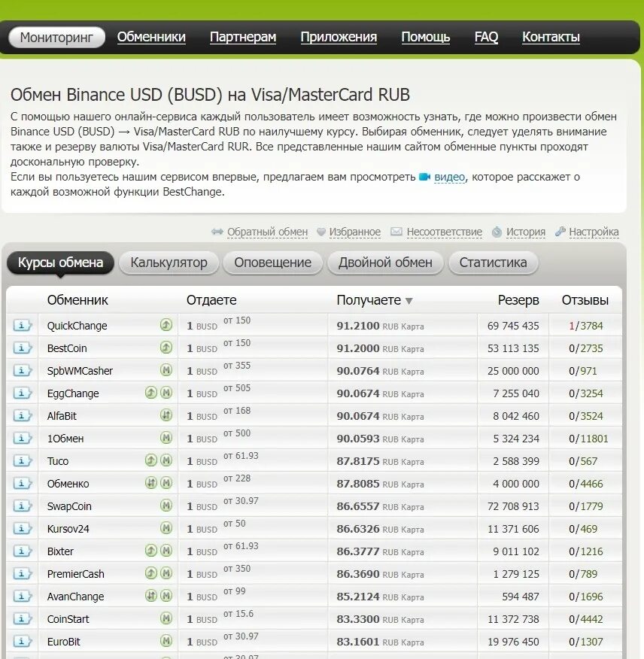Open the Настройка link

(x=594, y=232)
